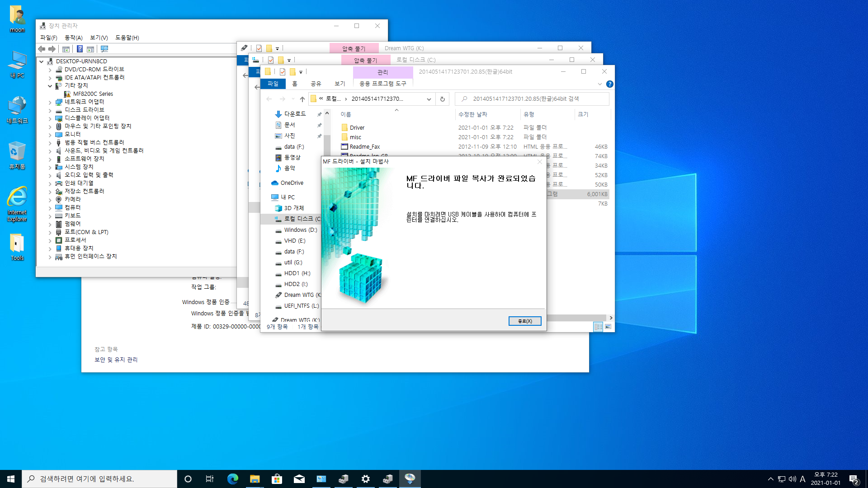Open Settings gear from the taskbar

click(366, 479)
